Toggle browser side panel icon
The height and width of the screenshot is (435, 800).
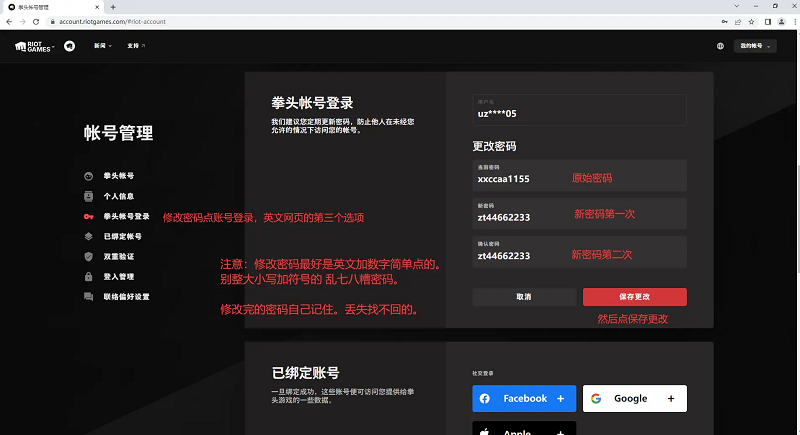768,21
